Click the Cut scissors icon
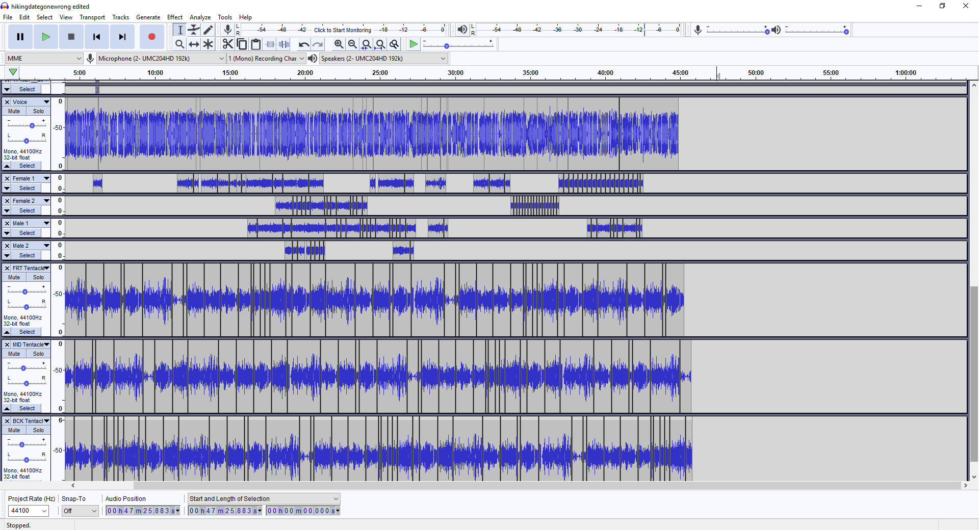This screenshot has width=980, height=530. (x=227, y=44)
